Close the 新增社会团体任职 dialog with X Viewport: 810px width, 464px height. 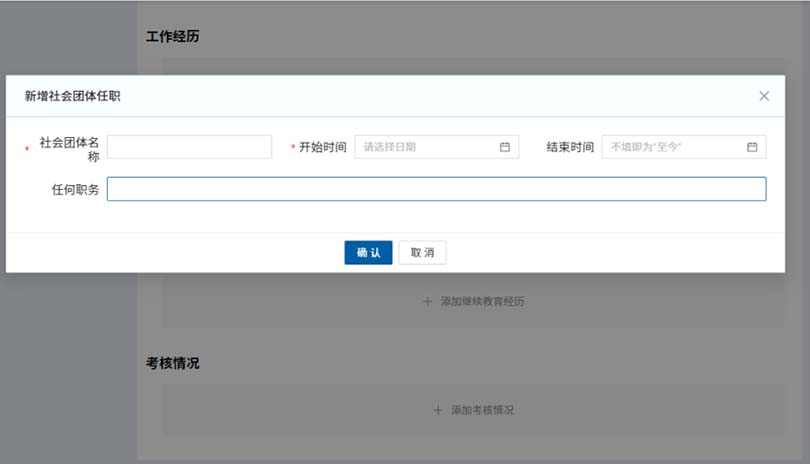764,96
